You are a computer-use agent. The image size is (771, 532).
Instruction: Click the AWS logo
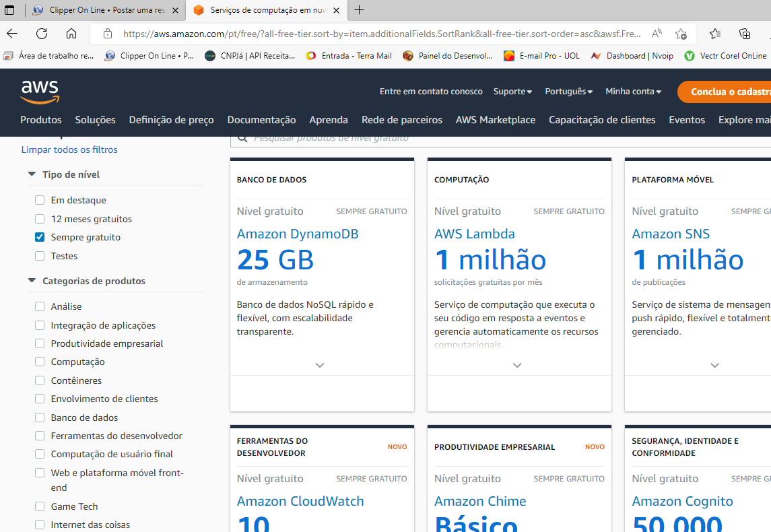(x=40, y=92)
